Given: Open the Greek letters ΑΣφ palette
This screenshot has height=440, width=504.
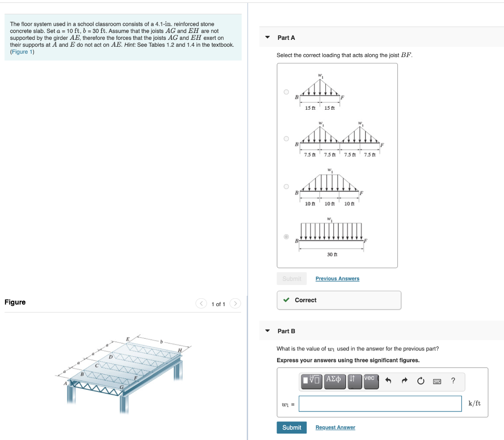Looking at the screenshot, I should point(335,381).
